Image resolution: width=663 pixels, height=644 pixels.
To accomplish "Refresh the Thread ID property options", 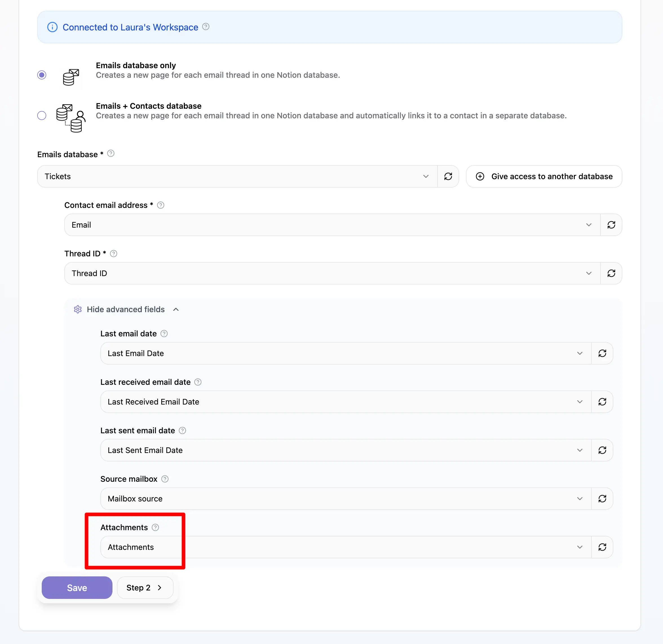I will [x=611, y=273].
